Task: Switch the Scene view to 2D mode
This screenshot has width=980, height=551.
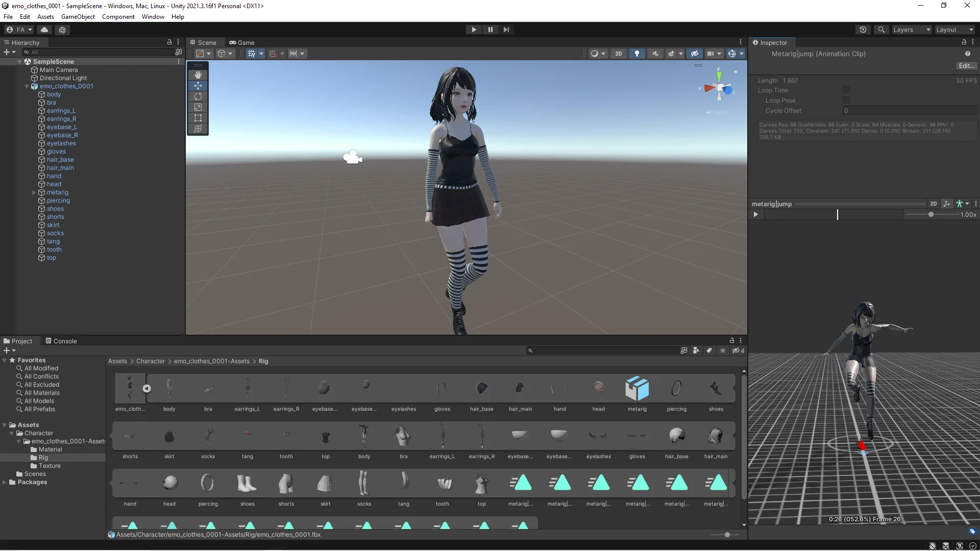Action: pos(619,54)
